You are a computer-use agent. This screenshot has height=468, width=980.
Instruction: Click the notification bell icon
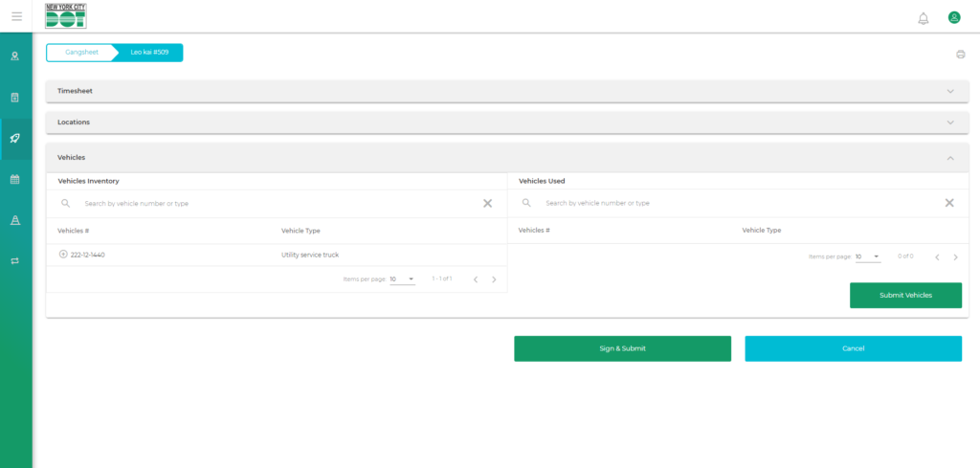[923, 18]
